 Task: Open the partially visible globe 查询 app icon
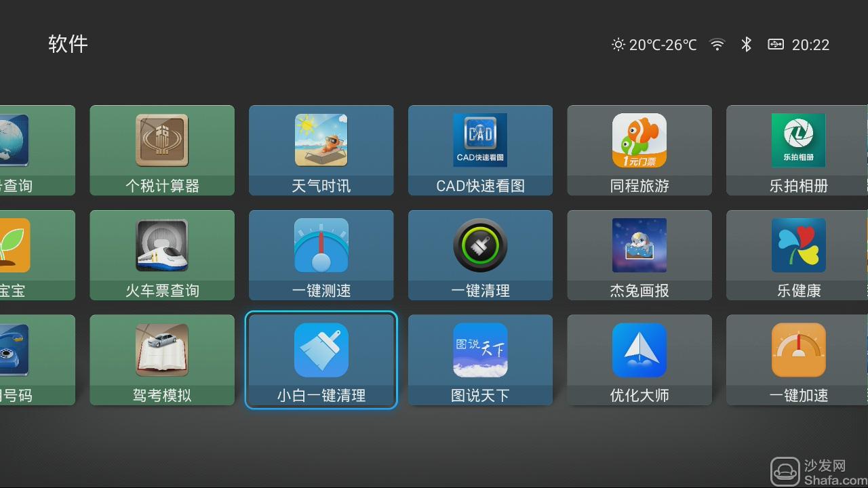click(x=14, y=140)
